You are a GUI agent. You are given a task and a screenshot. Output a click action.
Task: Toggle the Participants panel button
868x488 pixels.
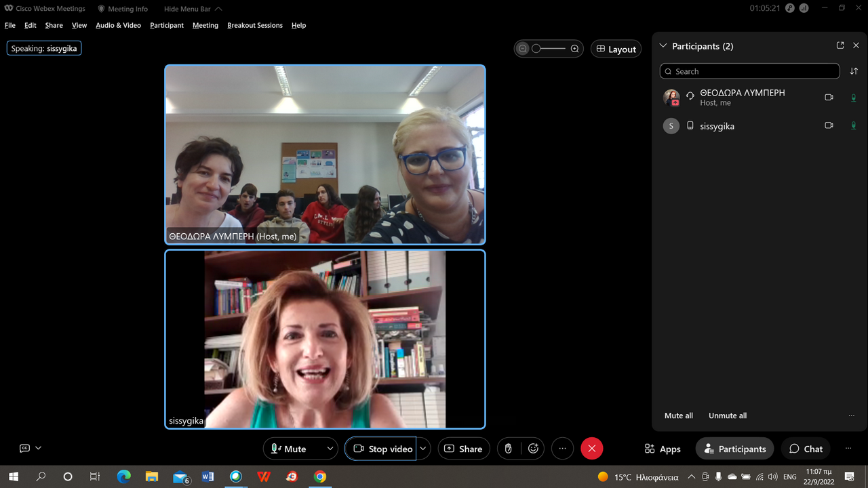tap(735, 449)
